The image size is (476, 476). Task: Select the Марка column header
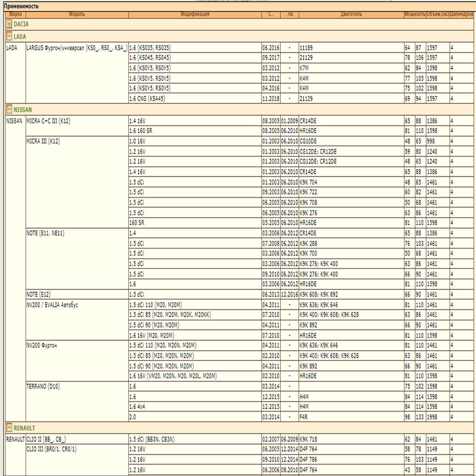[x=15, y=14]
